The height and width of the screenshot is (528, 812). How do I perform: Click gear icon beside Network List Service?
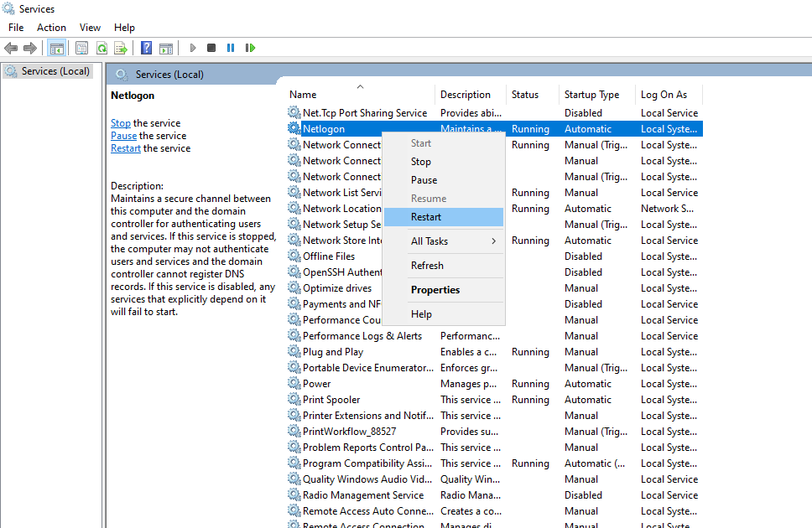[294, 192]
